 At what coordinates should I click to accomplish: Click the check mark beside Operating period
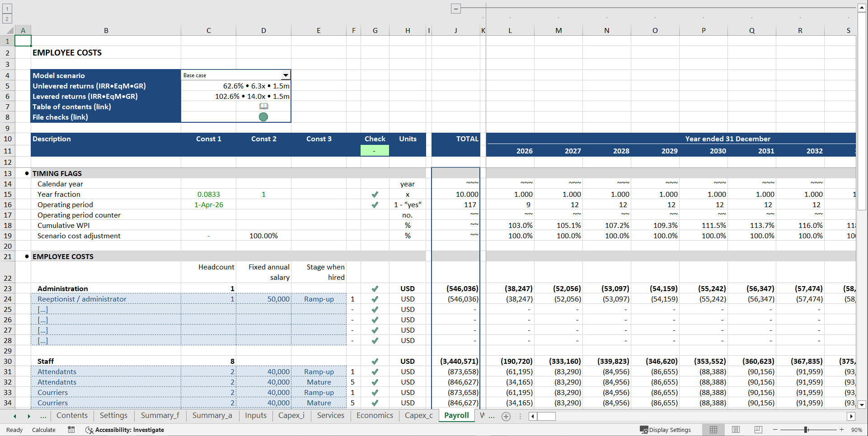point(375,204)
